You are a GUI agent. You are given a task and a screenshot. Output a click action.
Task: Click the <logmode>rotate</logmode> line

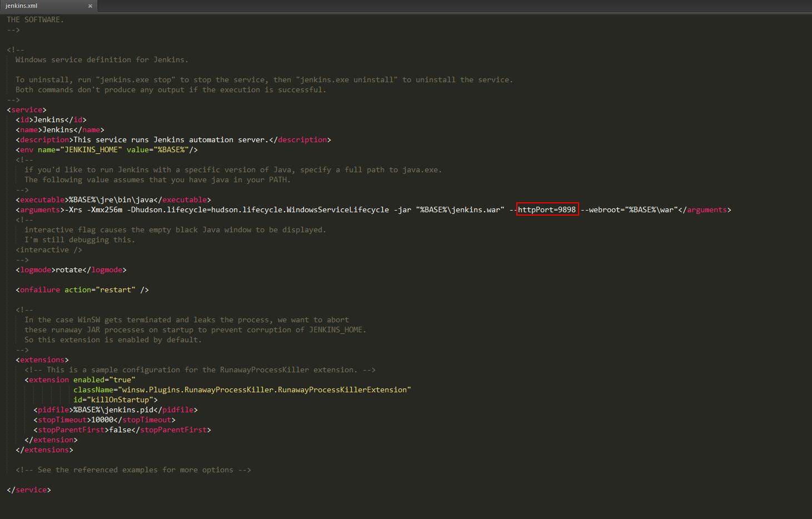71,270
